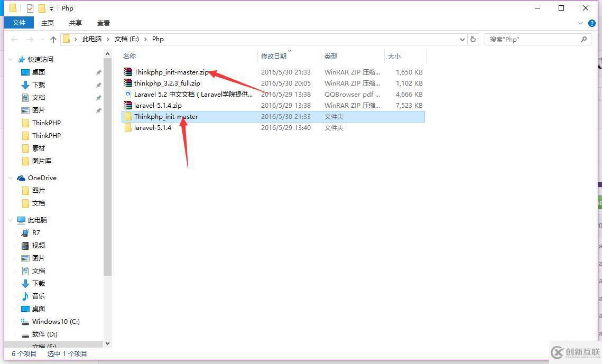This screenshot has height=364, width=602.
Task: Sort files by 修改日期 column header
Action: 274,57
